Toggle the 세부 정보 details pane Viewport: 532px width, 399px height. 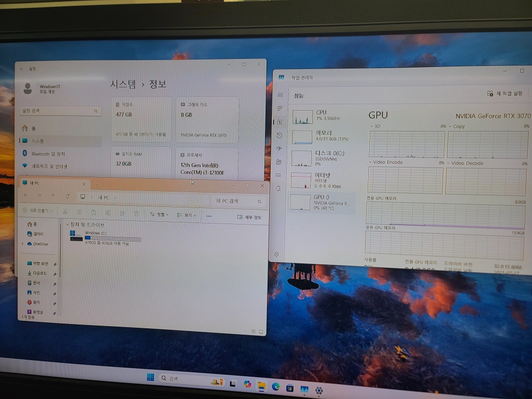249,217
